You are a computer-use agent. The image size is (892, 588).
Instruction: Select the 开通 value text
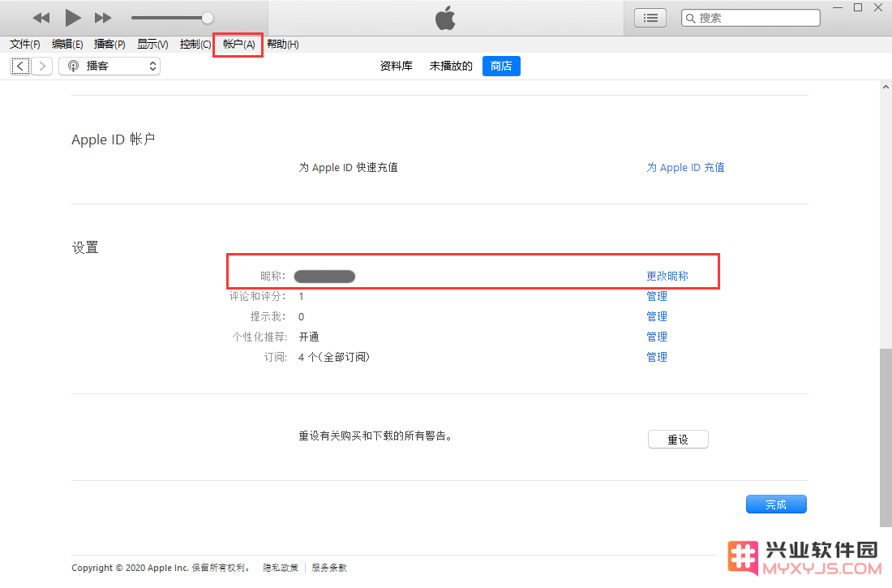click(309, 337)
